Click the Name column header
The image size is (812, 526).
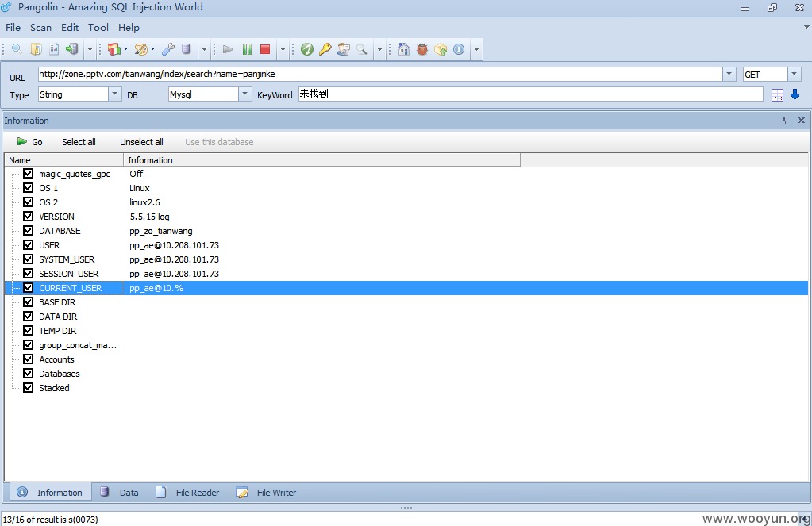pos(63,160)
